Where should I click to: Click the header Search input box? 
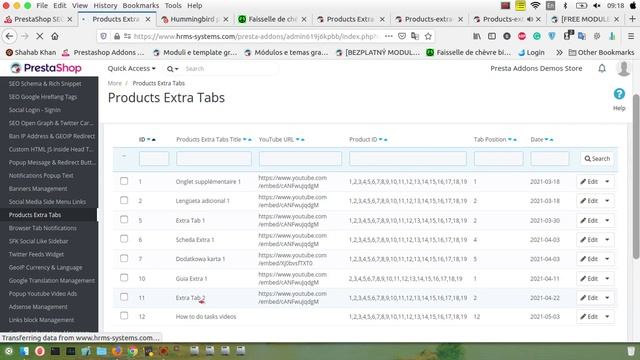tap(230, 69)
